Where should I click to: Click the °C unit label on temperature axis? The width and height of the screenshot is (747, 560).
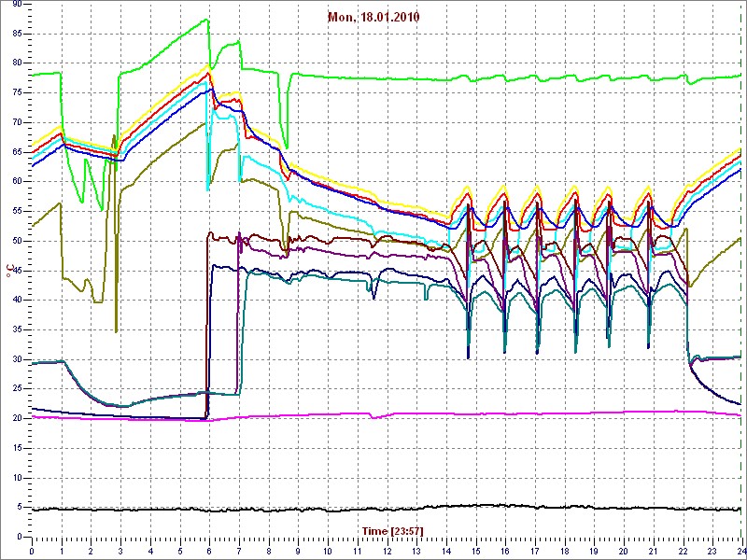(x=8, y=272)
